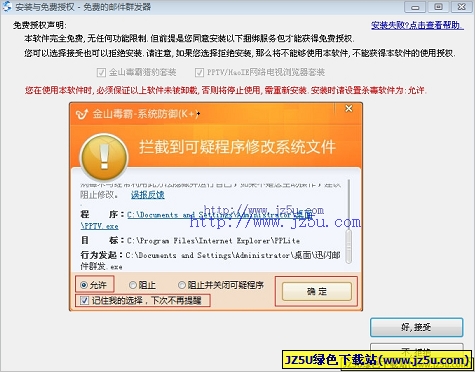Click the 好,接受 accept button

pos(416,327)
